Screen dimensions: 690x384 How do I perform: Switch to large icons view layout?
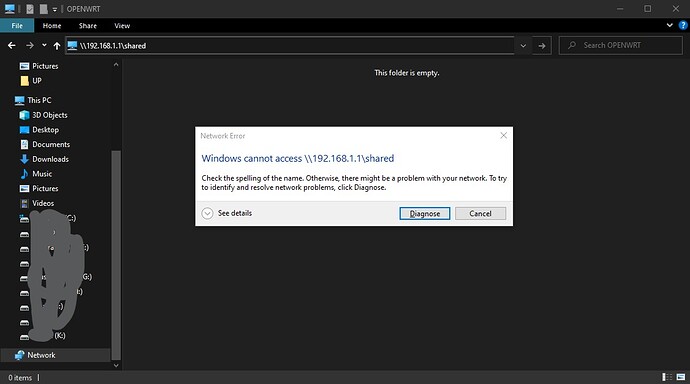point(681,377)
